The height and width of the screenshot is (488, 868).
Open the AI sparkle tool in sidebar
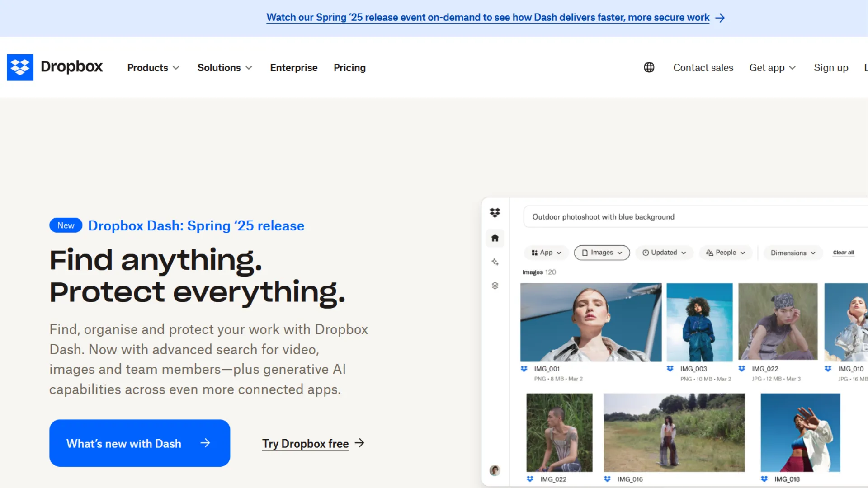pos(495,262)
